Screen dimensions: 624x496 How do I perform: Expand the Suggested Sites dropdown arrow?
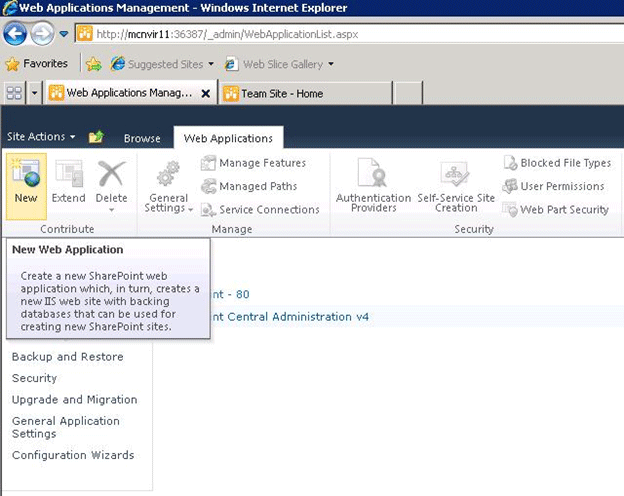(x=211, y=64)
